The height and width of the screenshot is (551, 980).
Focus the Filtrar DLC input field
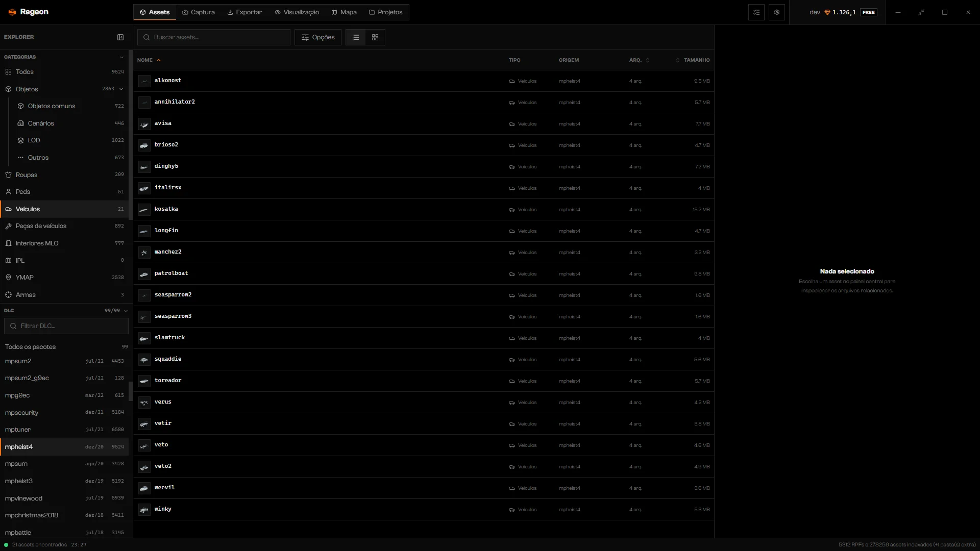tap(66, 326)
